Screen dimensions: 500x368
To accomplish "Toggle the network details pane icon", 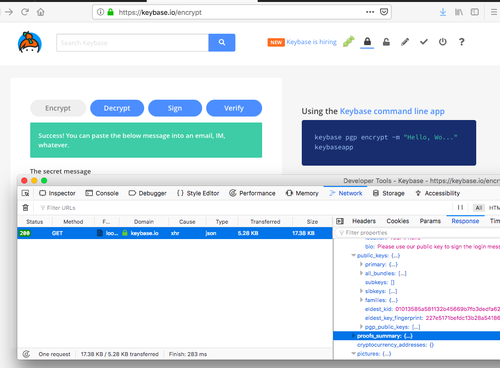I will (340, 221).
